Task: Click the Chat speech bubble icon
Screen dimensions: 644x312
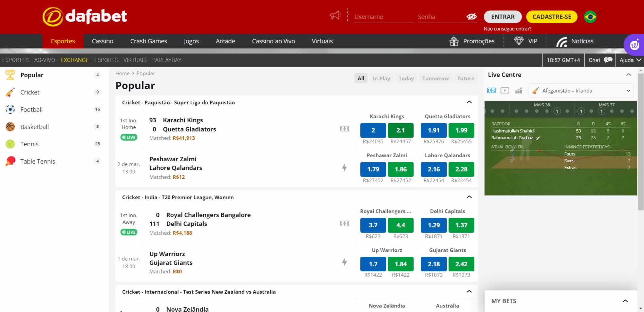Action: [608, 60]
